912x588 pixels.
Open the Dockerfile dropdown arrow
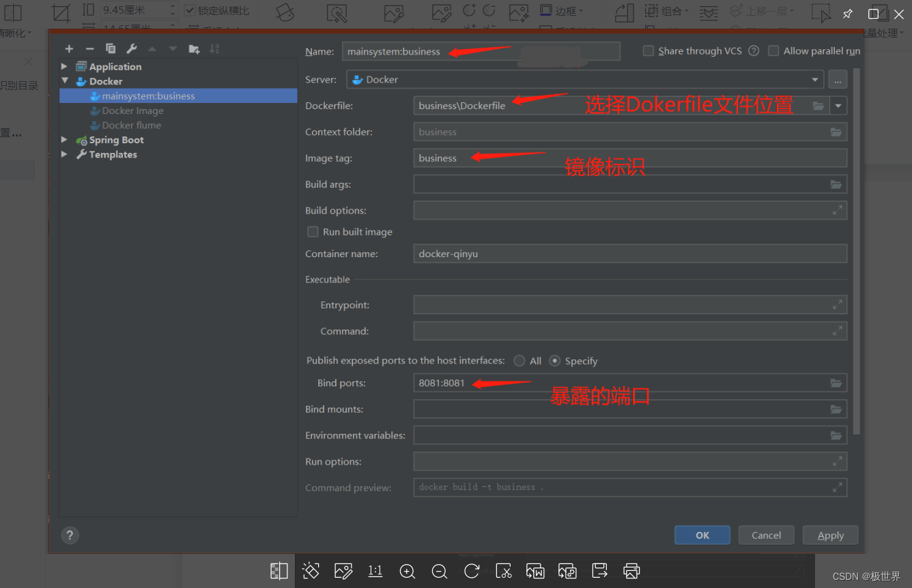pyautogui.click(x=838, y=106)
